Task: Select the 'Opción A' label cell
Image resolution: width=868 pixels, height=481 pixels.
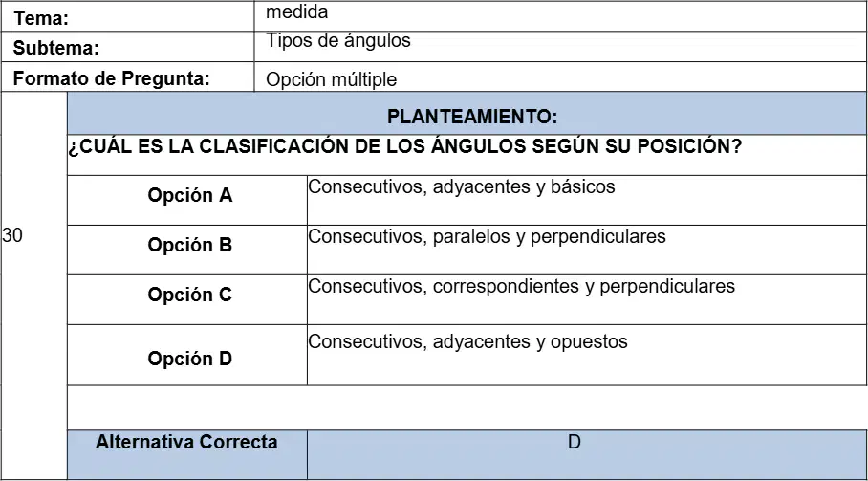Action: pos(187,201)
